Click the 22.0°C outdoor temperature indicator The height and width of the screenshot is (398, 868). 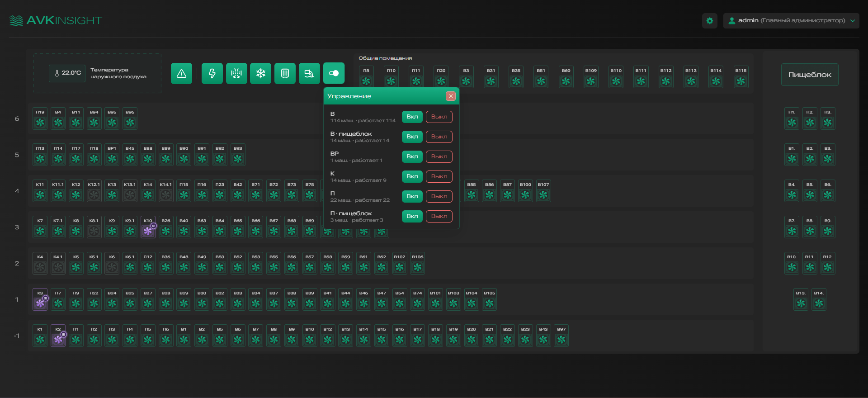[67, 73]
